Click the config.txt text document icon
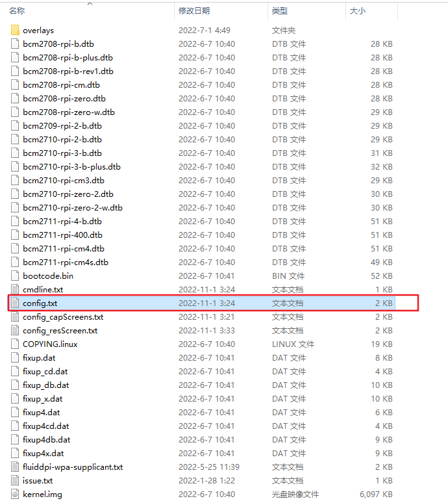Image resolution: width=448 pixels, height=501 pixels. pos(15,303)
